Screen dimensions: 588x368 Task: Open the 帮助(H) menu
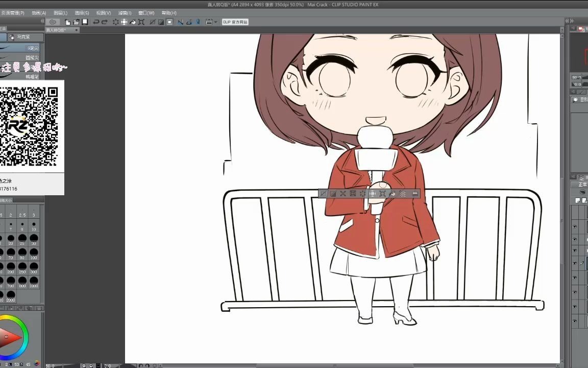click(169, 13)
